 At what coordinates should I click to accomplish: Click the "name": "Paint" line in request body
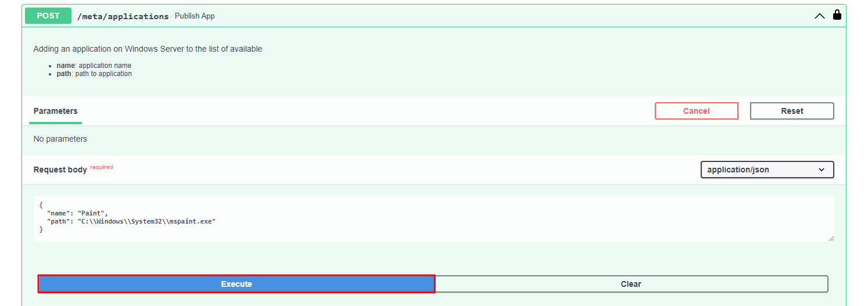(x=78, y=213)
